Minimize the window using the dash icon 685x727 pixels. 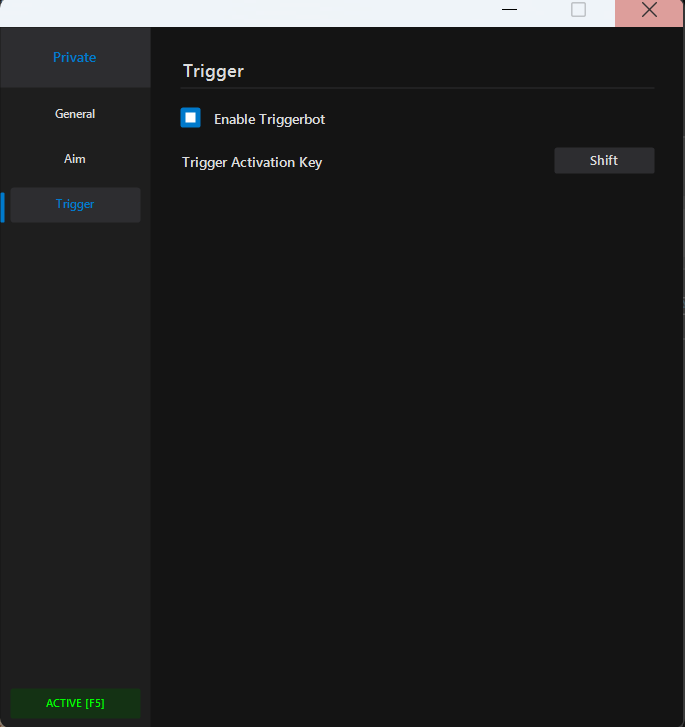(510, 10)
